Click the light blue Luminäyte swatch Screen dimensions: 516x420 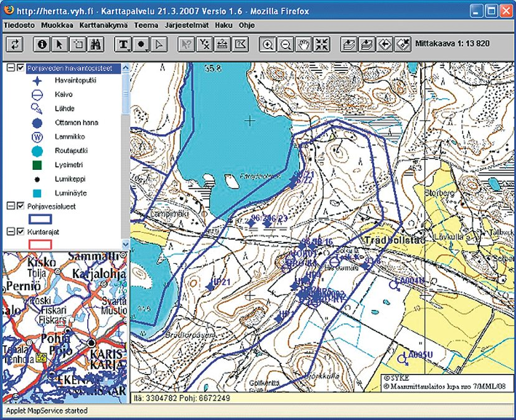37,193
